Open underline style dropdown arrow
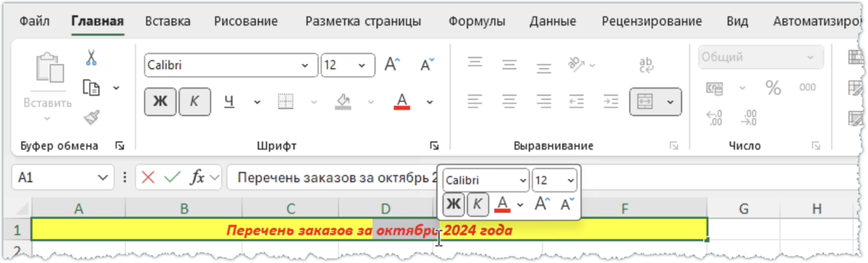 [257, 102]
